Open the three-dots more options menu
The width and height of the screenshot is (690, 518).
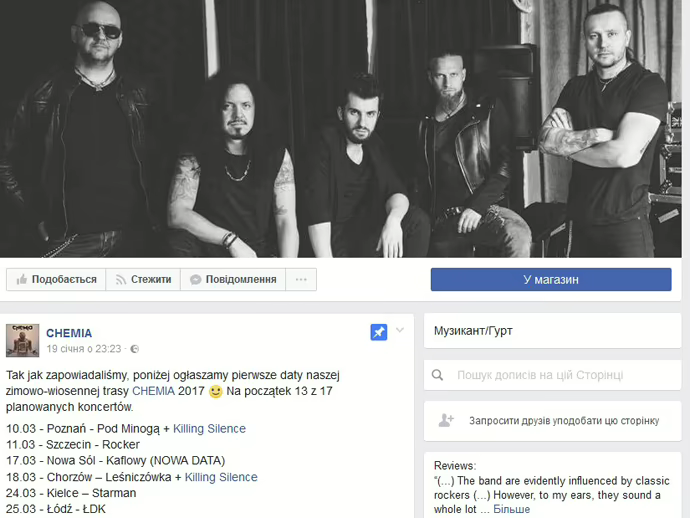301,279
